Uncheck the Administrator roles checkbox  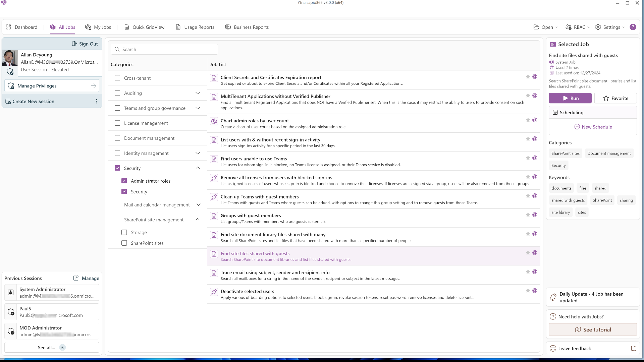coord(124,181)
